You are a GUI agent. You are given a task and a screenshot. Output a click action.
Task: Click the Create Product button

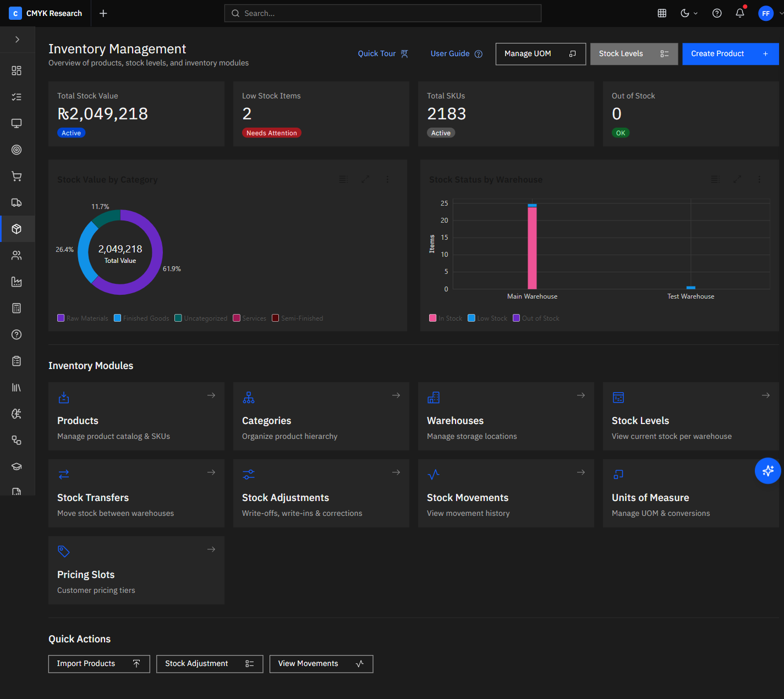(731, 54)
